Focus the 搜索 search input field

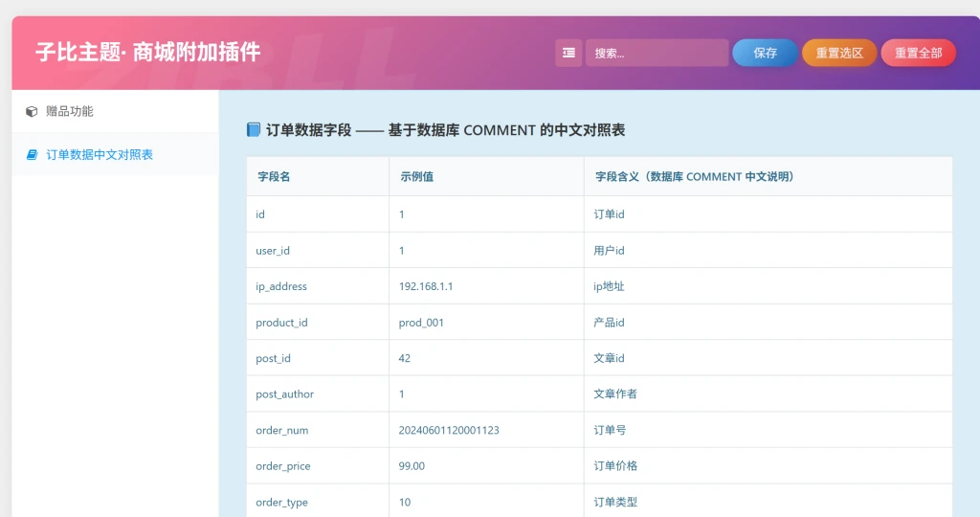coord(657,53)
